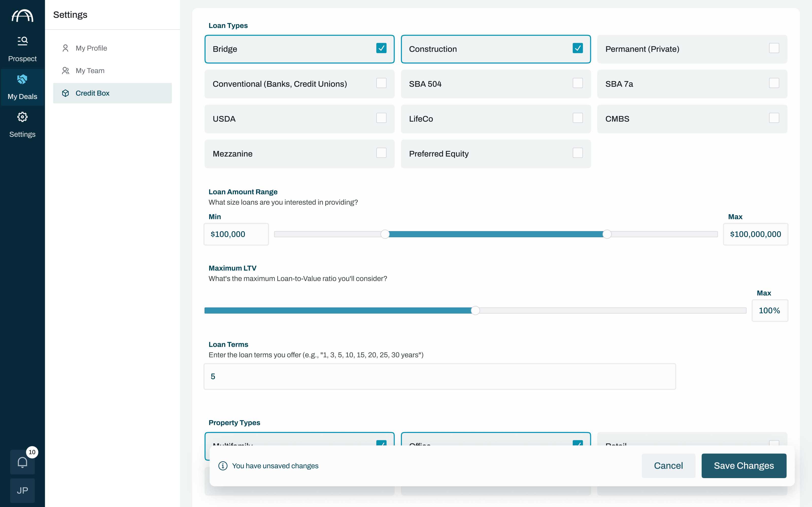Enable the SBA 504 checkbox

click(578, 83)
